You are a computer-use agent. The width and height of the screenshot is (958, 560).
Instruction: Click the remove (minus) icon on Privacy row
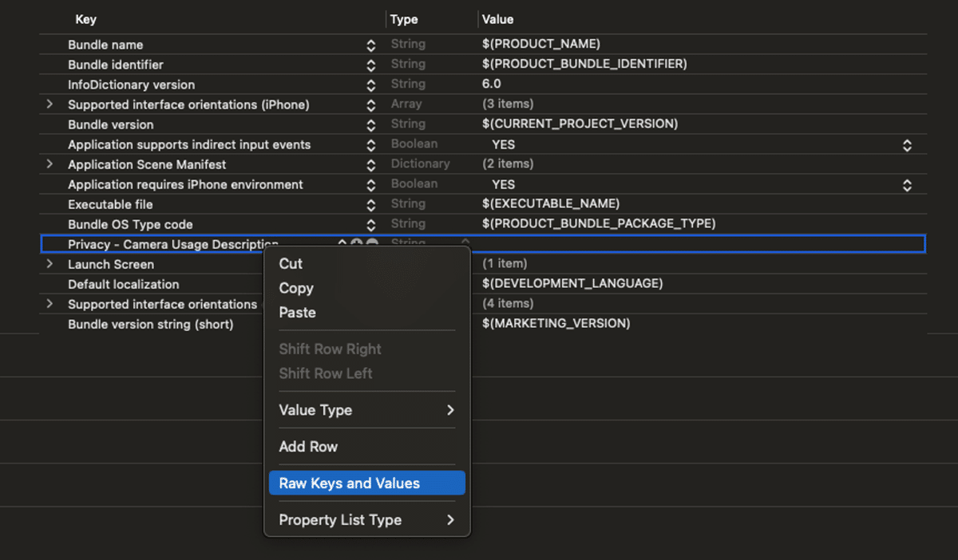(x=372, y=243)
